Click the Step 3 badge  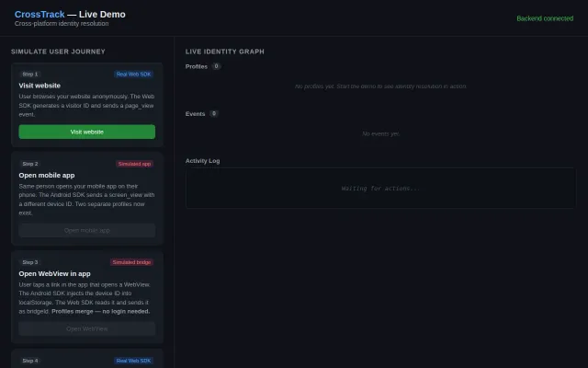click(x=30, y=262)
